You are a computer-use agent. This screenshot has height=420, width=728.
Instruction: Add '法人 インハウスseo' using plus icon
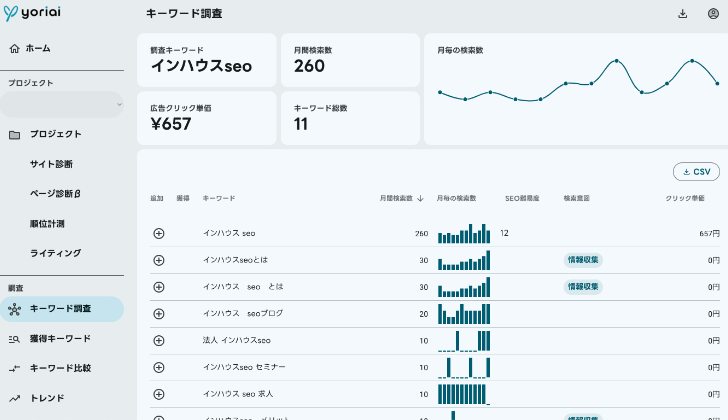coord(158,340)
